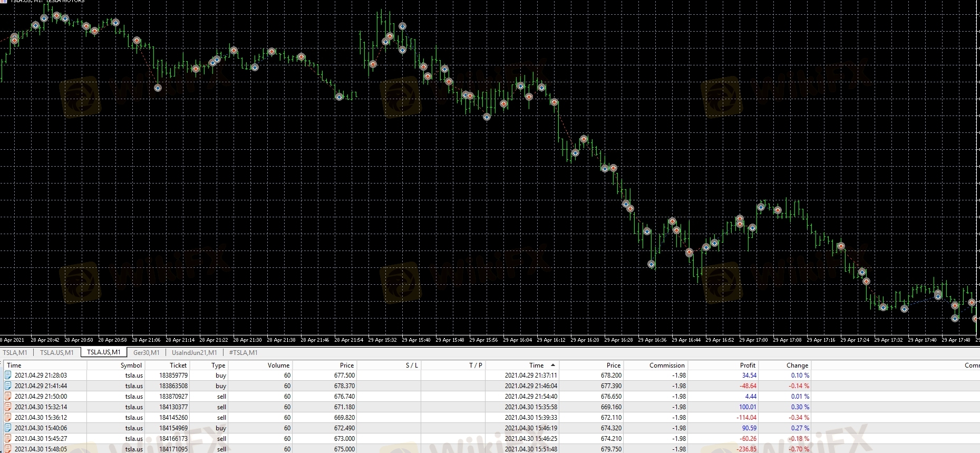Click the sell order icon for ticket 184171095

[x=8, y=449]
